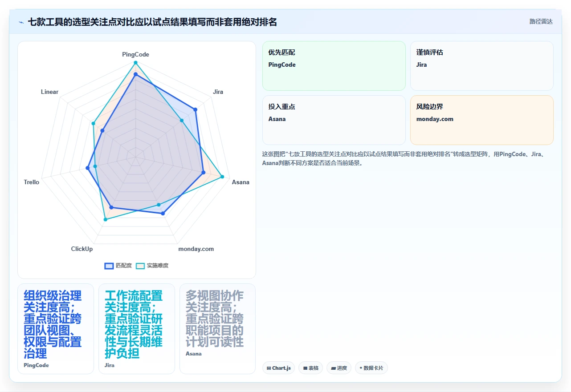Select the 进度 chip
571x392 pixels.
coord(339,368)
